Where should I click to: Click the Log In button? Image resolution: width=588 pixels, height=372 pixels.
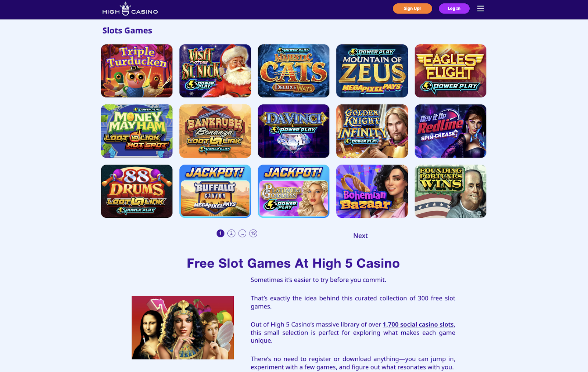click(454, 8)
